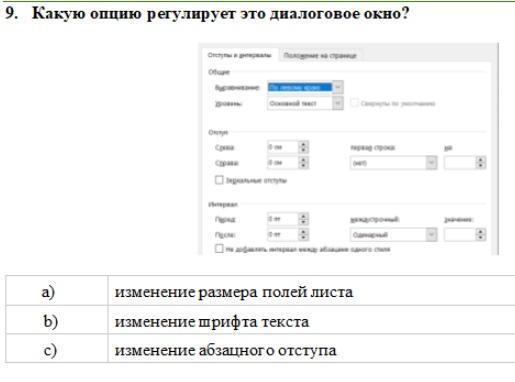Select answer a) изменение размера полей листа
Screen dimensions: 515x382
(260, 291)
